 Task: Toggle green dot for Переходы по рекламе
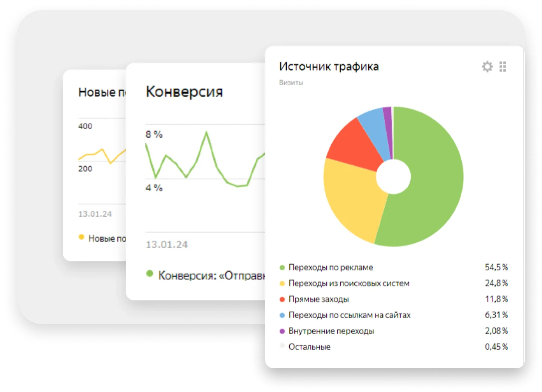click(282, 268)
